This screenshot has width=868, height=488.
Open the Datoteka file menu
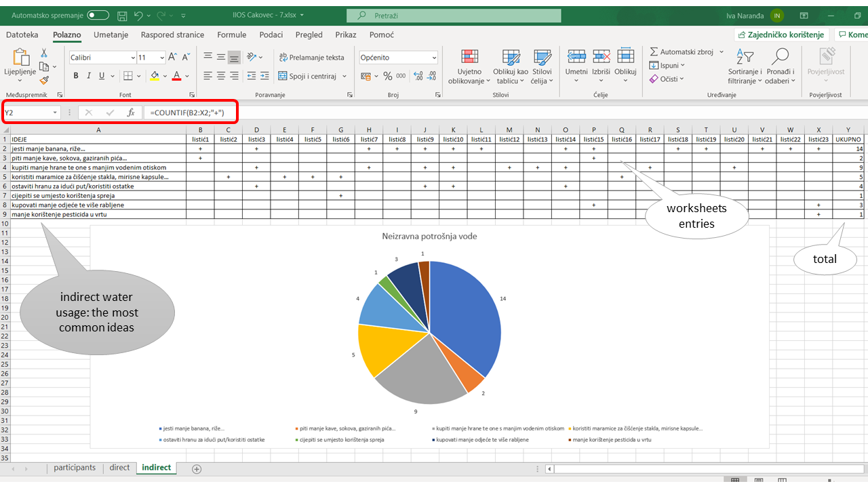(22, 35)
